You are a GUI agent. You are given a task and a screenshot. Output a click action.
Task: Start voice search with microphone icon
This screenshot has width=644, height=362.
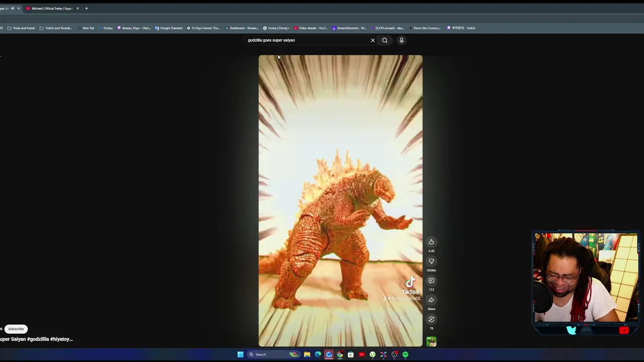[x=401, y=40]
